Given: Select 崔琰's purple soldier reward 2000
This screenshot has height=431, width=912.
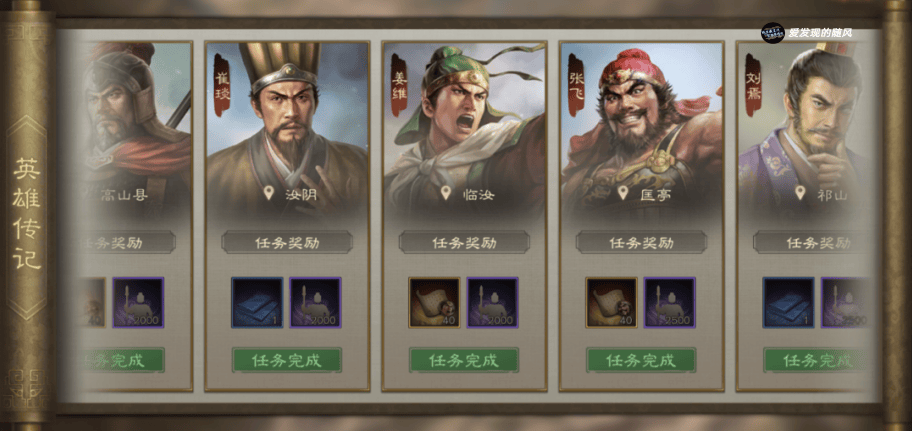Looking at the screenshot, I should [315, 302].
